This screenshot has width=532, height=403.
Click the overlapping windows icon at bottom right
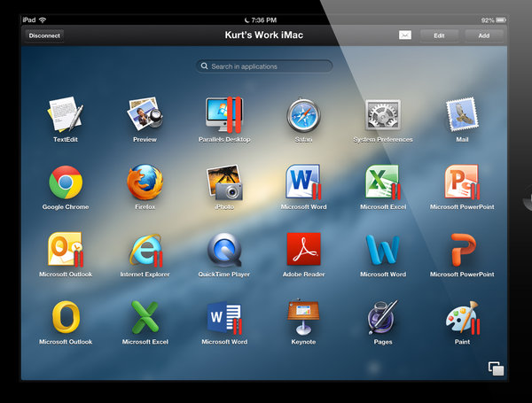click(x=496, y=368)
